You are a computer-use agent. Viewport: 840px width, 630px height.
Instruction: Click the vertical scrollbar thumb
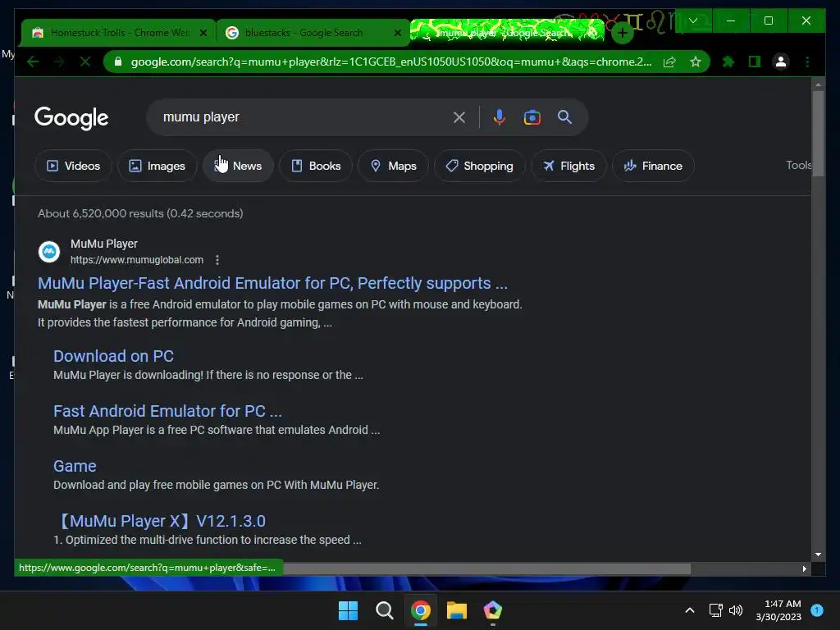[x=818, y=133]
